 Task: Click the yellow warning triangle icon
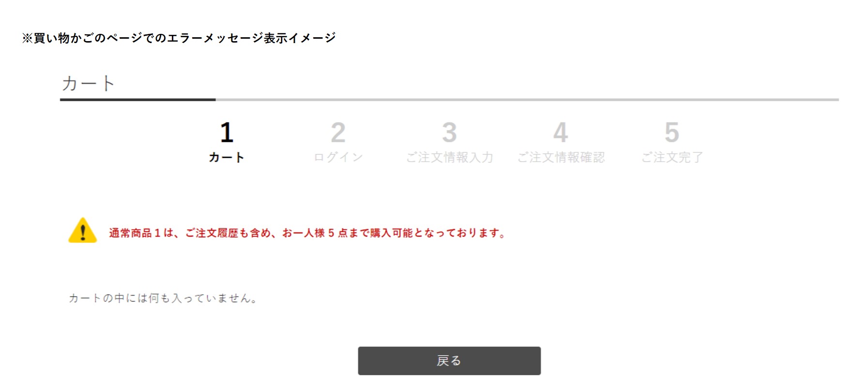pos(83,230)
